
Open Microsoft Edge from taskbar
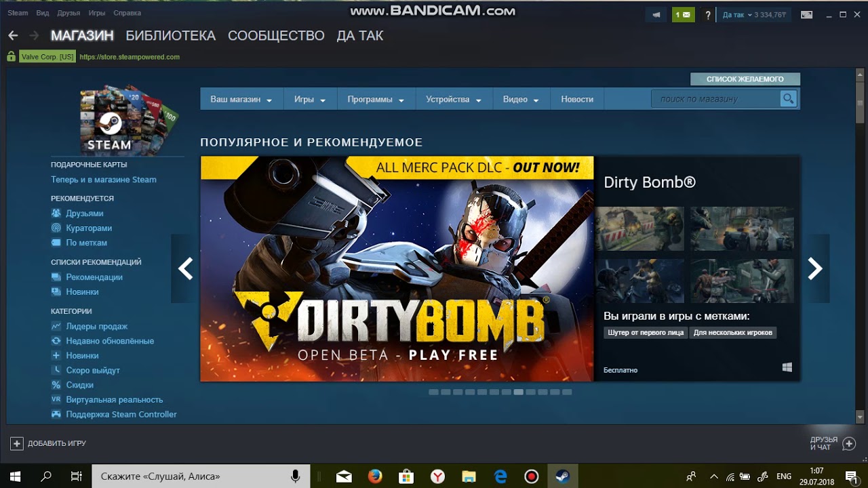coord(500,476)
